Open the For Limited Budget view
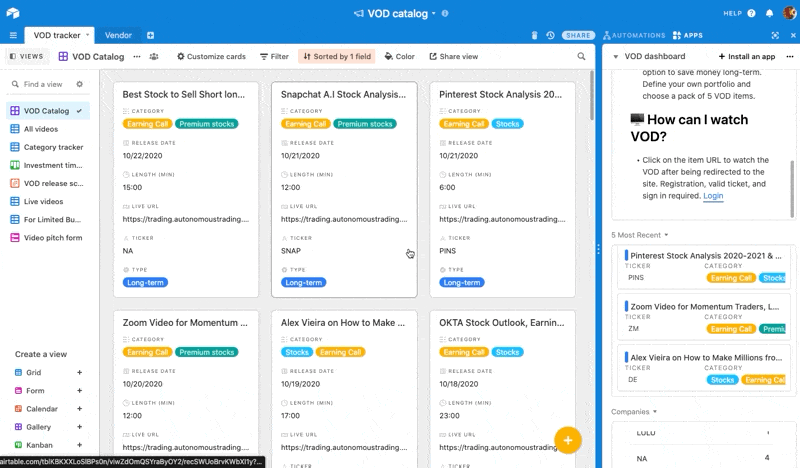This screenshot has width=800, height=468. tap(48, 219)
